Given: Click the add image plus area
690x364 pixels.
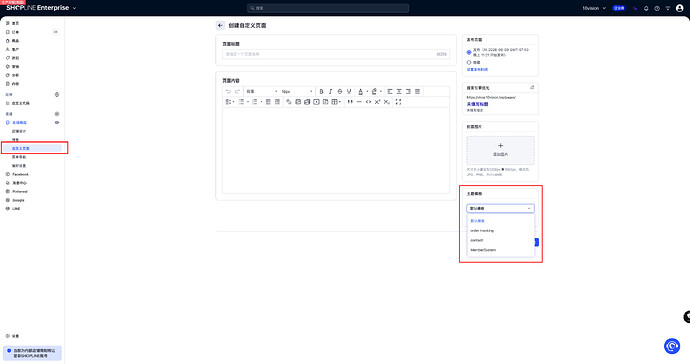Looking at the screenshot, I should point(500,150).
